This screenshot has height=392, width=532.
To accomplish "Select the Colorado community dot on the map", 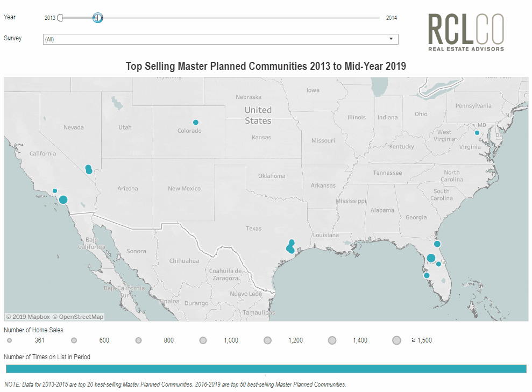I will tap(196, 122).
